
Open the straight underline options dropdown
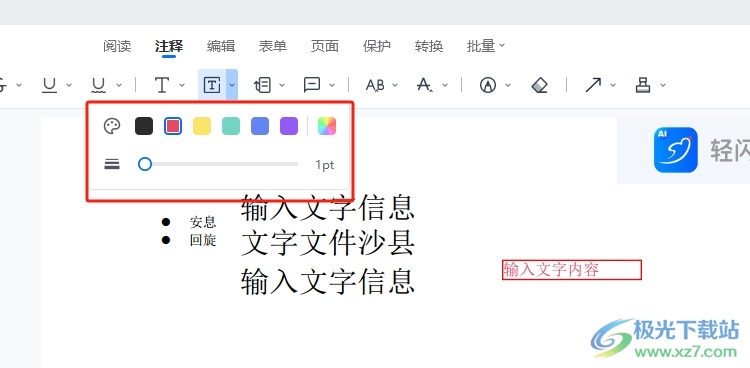pyautogui.click(x=69, y=85)
